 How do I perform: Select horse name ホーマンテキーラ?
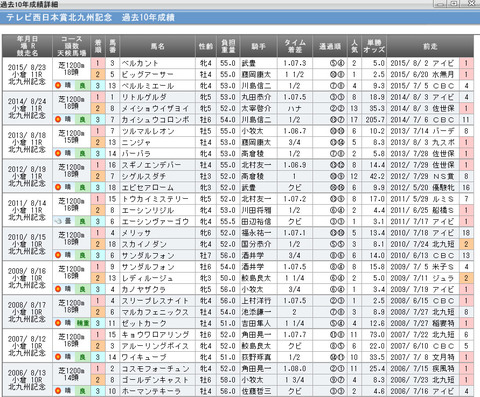[x=151, y=391]
